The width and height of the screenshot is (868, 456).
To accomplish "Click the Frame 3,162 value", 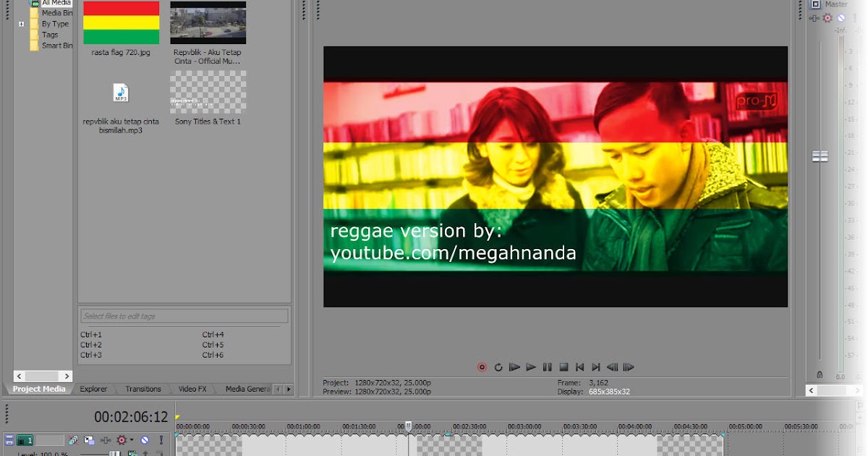I will (x=599, y=382).
